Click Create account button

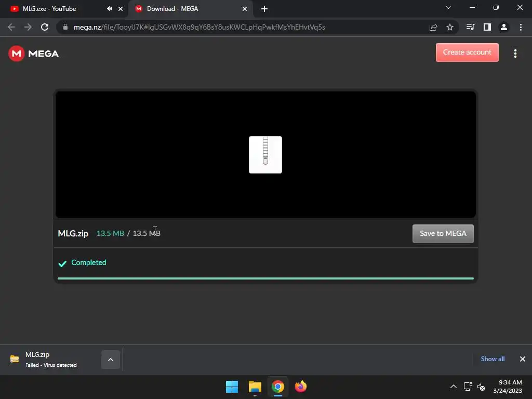(x=467, y=52)
